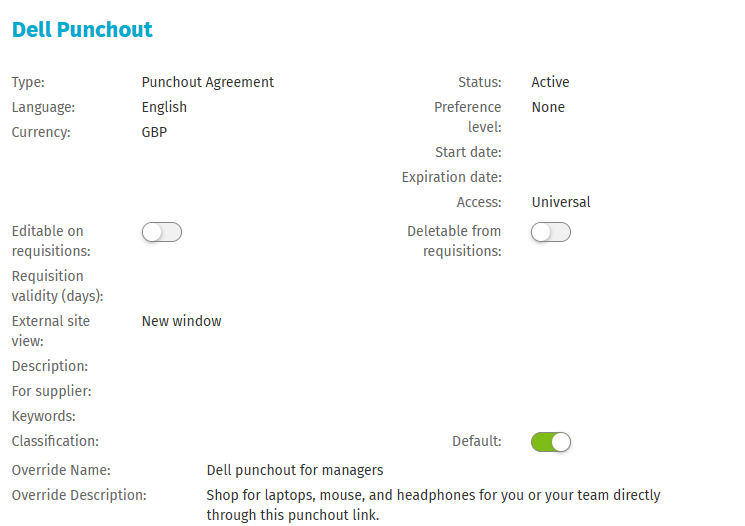Viewport: 745px width, 526px height.
Task: Click the override description paragraph text
Action: 433,505
